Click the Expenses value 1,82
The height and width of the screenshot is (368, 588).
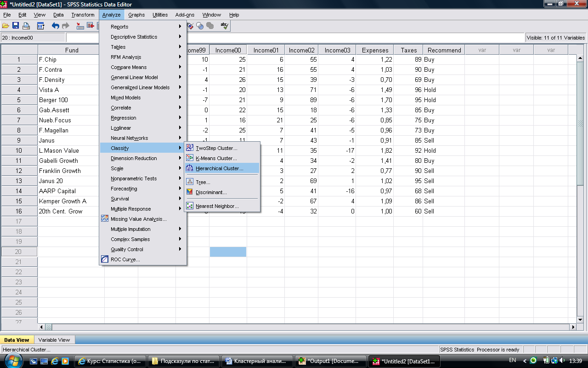tap(375, 150)
